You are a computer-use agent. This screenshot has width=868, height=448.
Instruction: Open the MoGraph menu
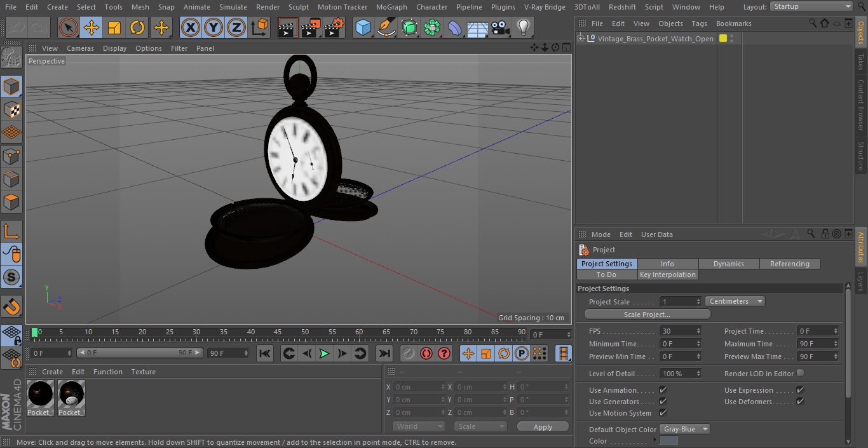click(x=391, y=7)
